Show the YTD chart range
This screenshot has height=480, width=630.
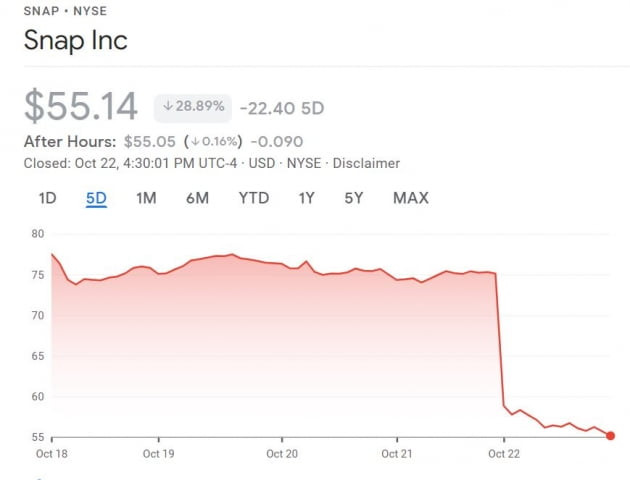point(254,198)
